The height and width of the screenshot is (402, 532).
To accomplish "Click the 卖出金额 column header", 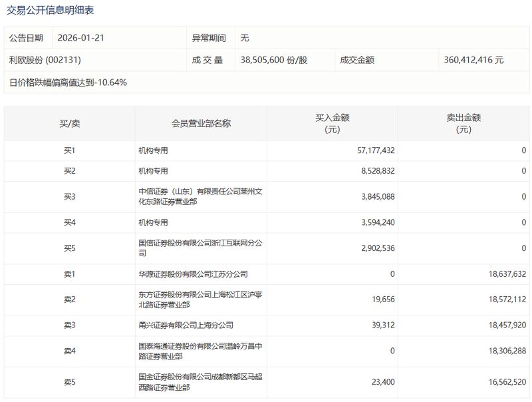I will pyautogui.click(x=464, y=122).
